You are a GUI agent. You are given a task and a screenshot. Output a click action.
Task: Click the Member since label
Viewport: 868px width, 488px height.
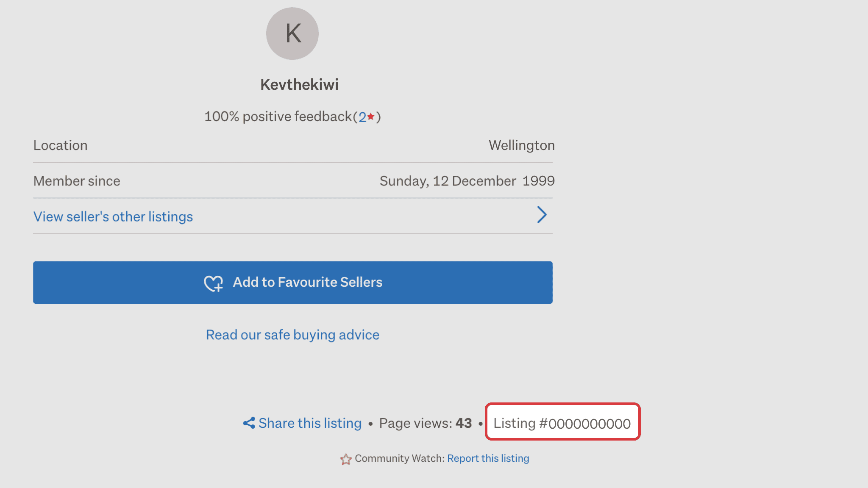[77, 181]
